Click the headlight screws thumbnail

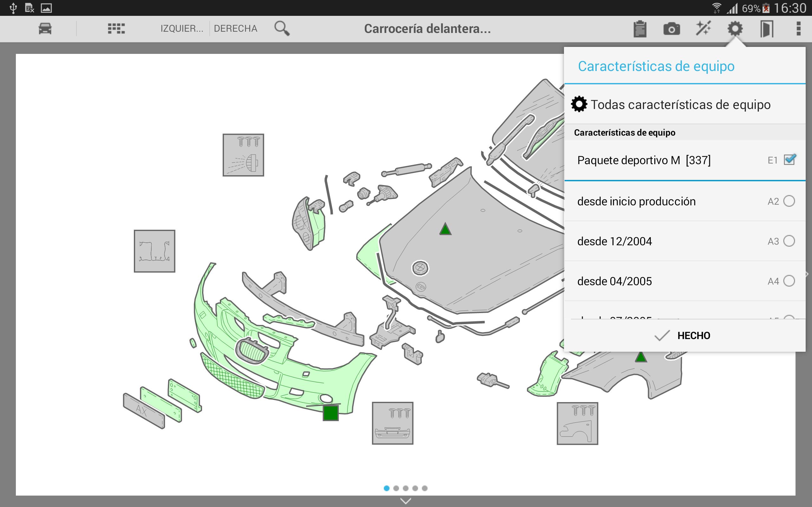(243, 155)
